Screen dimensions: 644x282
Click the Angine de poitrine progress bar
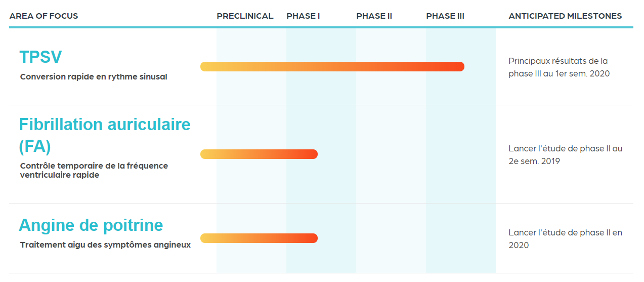click(259, 238)
